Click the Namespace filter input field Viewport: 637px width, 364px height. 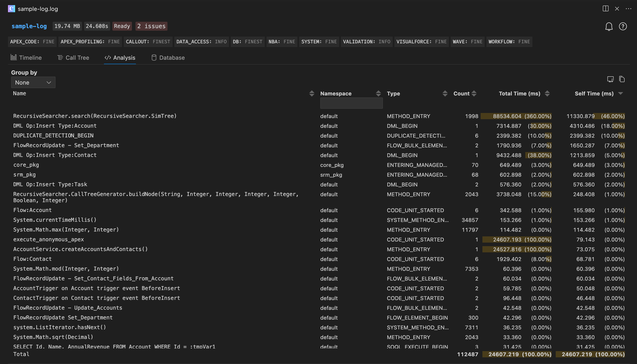click(351, 103)
